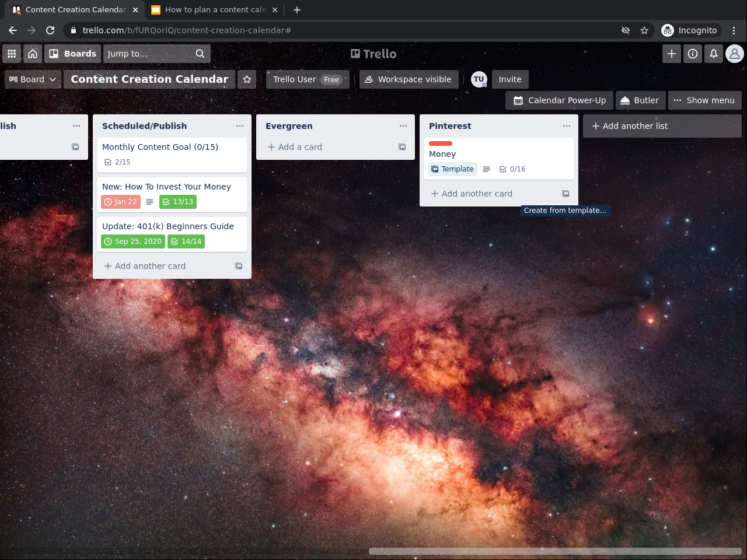
Task: Open Scheduled/Publish list actions menu
Action: (x=240, y=126)
